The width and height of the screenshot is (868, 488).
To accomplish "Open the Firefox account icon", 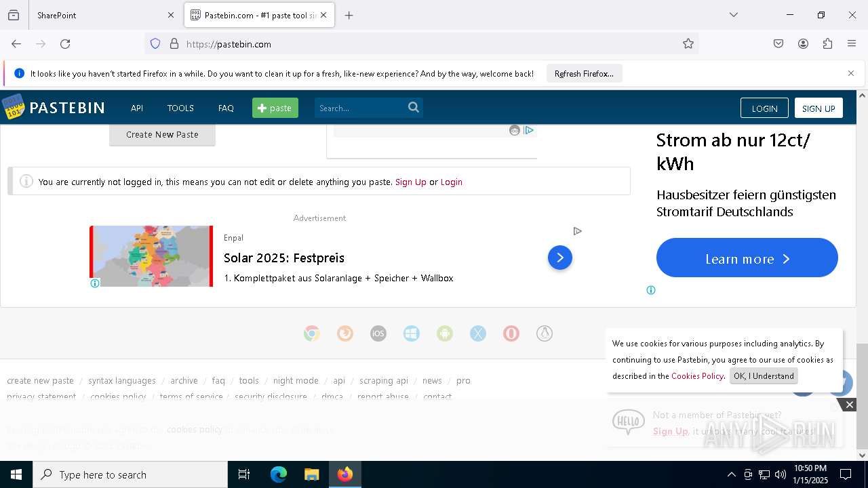I will pos(803,44).
